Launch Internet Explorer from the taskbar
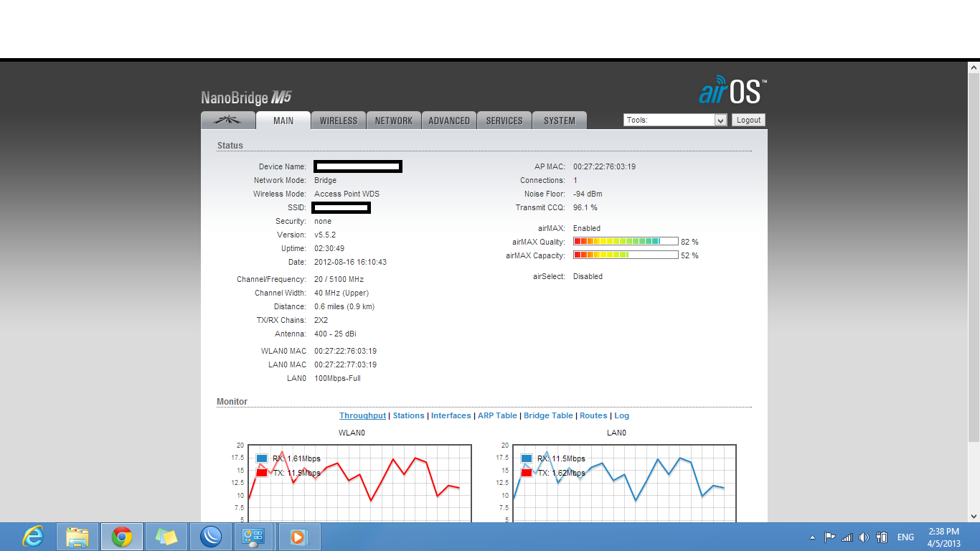Viewport: 980px width, 551px height. click(32, 536)
